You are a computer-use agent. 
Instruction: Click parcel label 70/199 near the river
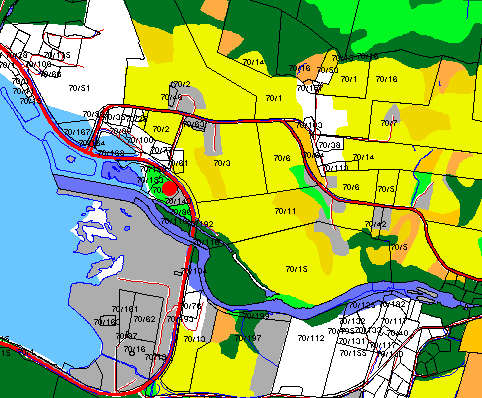coord(256,315)
